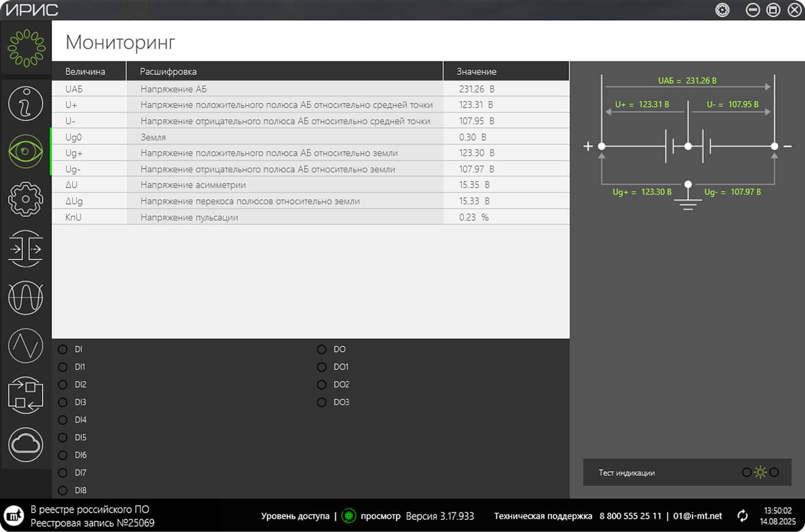Open the gear settings section in sidebar
The image size is (805, 532).
coord(25,200)
